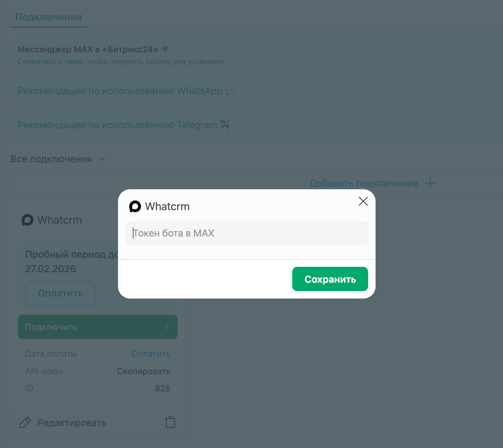Copy the API key via Скопировать
The width and height of the screenshot is (503, 448).
144,371
